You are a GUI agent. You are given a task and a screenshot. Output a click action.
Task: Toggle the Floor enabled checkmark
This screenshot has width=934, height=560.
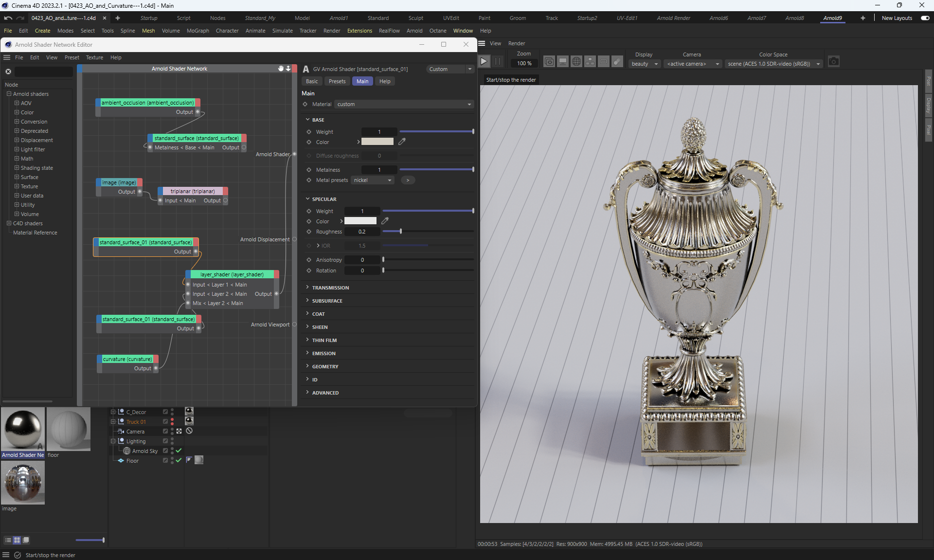click(179, 460)
